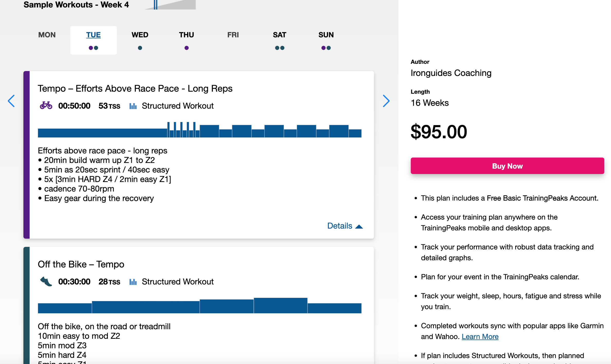Click Structured Workout chart icon on Tempo card
Viewport: 611px width, 364px height.
click(133, 106)
